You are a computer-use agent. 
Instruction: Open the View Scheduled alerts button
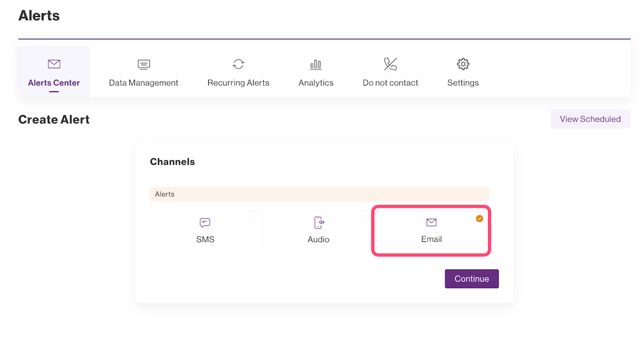point(590,119)
